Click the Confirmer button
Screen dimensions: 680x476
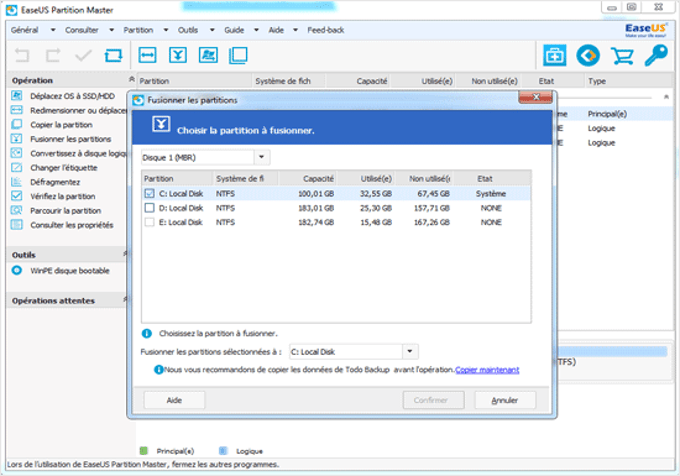pyautogui.click(x=433, y=400)
